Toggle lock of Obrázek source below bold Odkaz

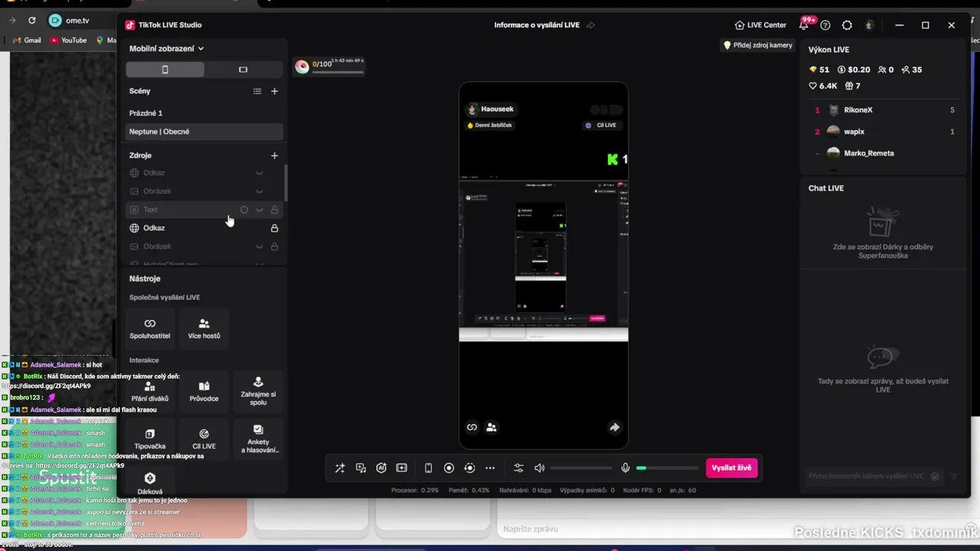coord(275,246)
